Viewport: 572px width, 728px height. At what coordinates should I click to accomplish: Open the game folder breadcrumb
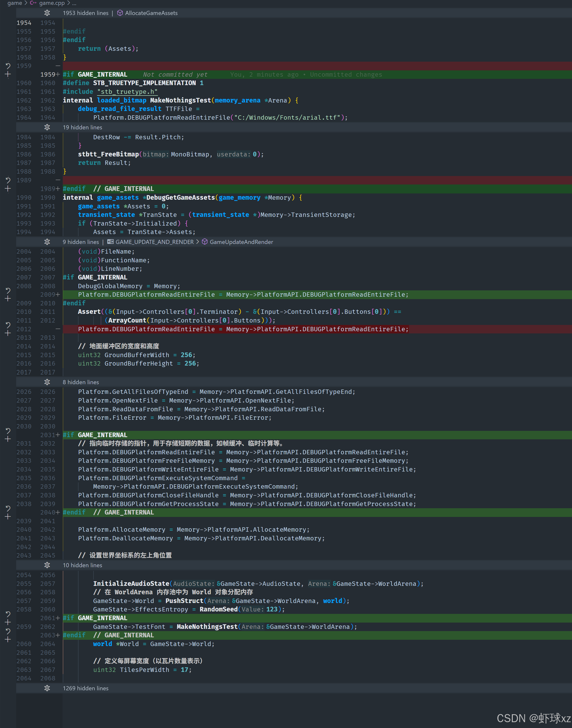point(14,3)
